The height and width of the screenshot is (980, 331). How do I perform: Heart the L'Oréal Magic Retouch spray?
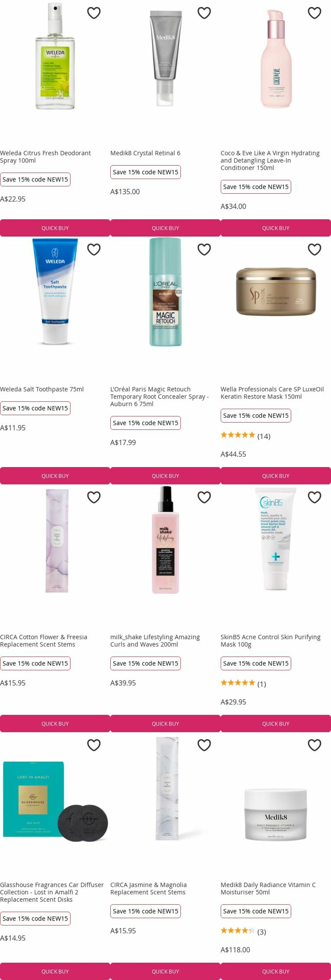pos(204,250)
